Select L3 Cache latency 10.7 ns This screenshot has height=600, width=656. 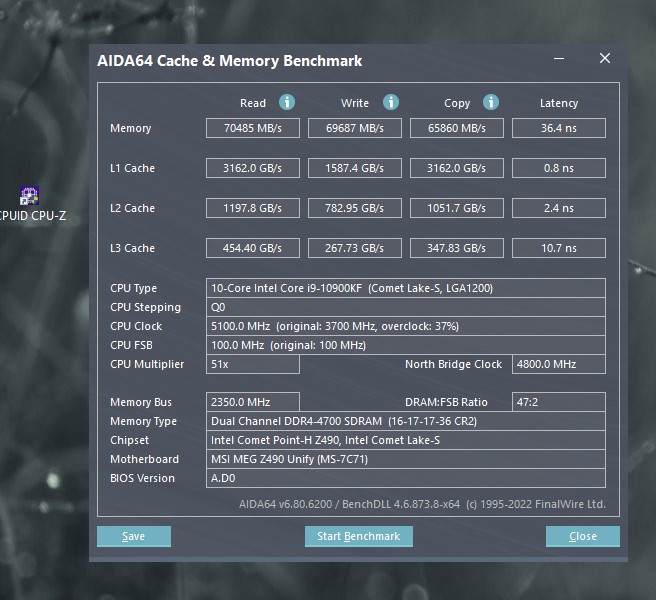click(x=559, y=248)
